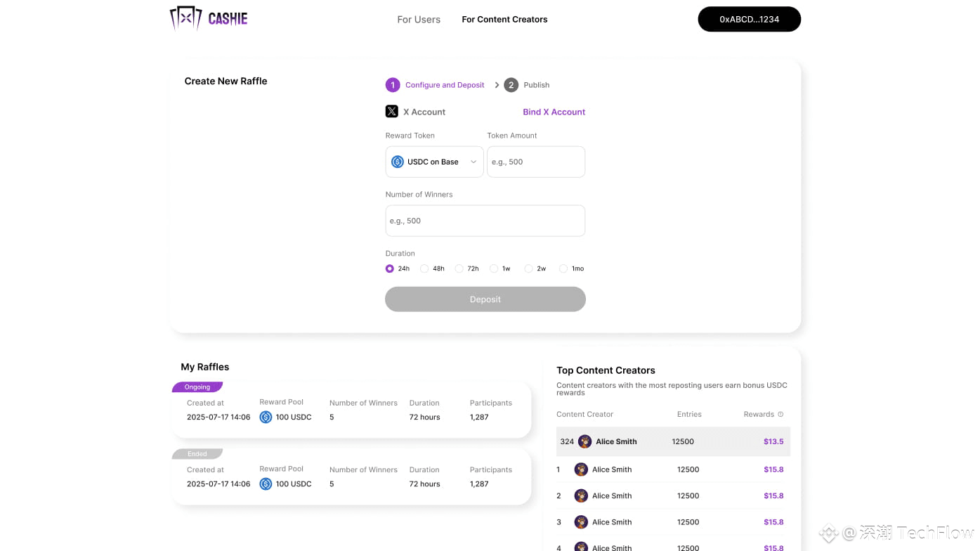The height and width of the screenshot is (551, 980).
Task: Expand the step chevron before Publish
Action: click(x=497, y=85)
